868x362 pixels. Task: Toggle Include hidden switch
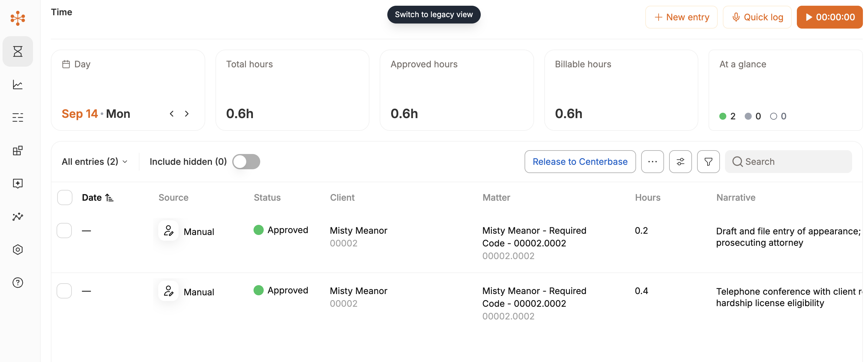click(x=246, y=162)
